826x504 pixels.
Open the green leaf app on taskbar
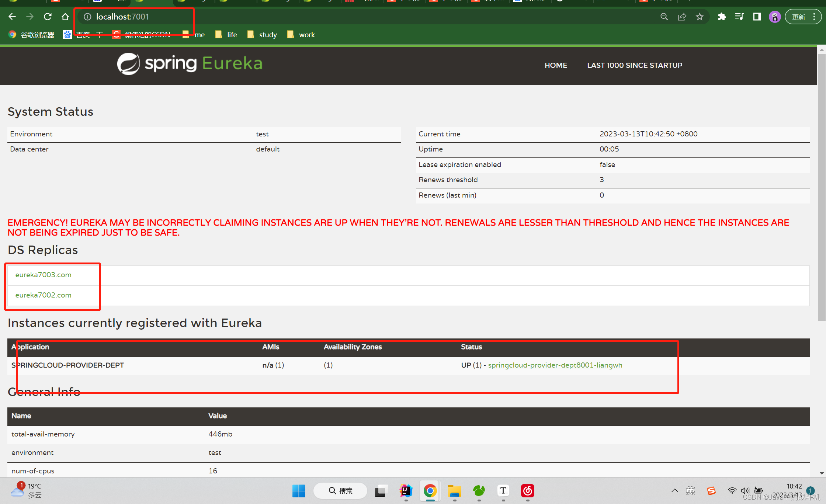479,491
